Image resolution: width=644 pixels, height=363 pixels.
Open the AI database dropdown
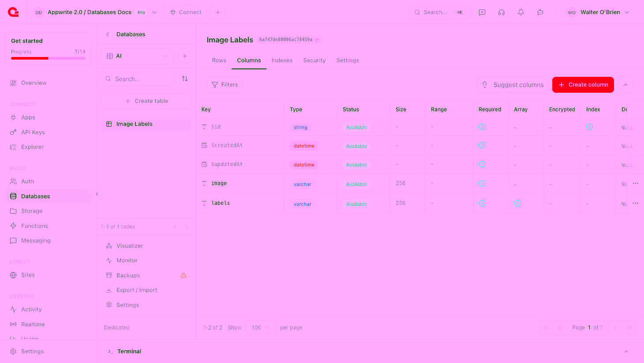pos(137,56)
